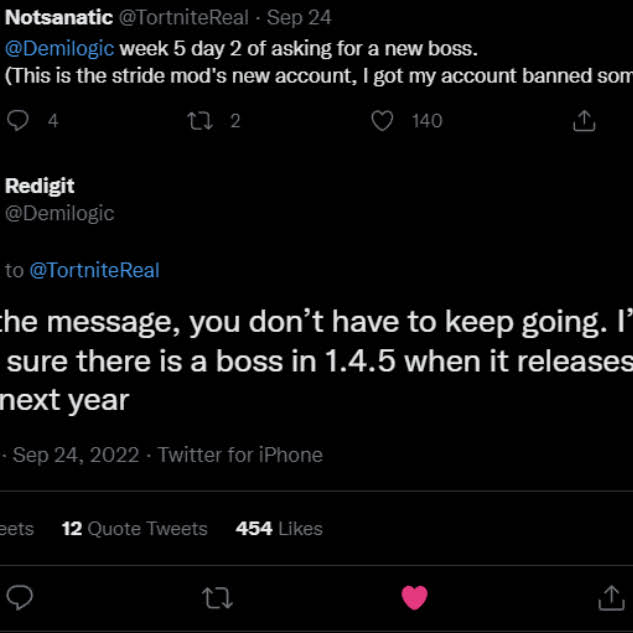Click reply icon under Redigit's tweet

point(20,598)
